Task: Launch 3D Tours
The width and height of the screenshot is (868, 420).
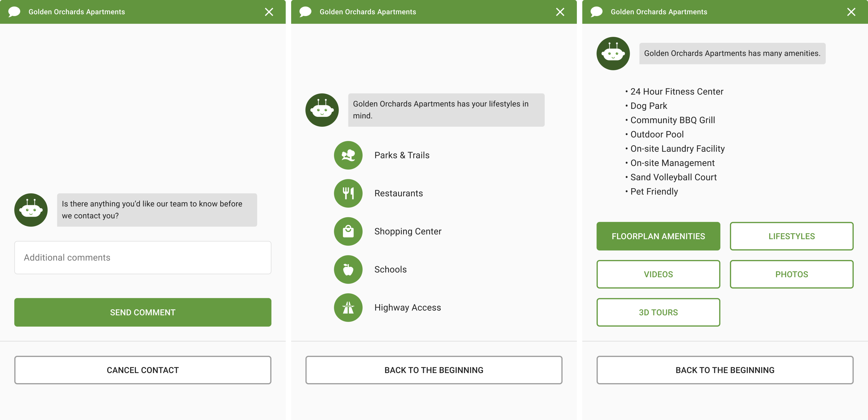Action: click(658, 312)
